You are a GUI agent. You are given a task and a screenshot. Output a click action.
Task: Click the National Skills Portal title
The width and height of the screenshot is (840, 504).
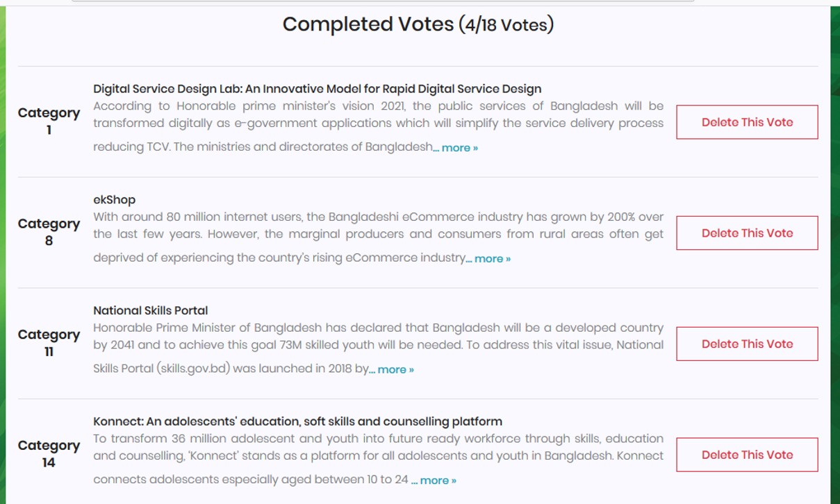(150, 310)
